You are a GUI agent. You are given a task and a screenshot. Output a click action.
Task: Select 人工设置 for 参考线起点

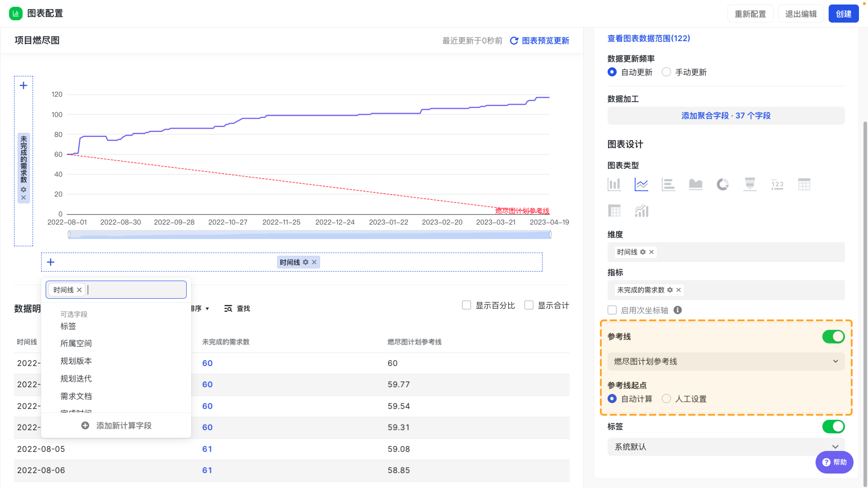pyautogui.click(x=666, y=399)
